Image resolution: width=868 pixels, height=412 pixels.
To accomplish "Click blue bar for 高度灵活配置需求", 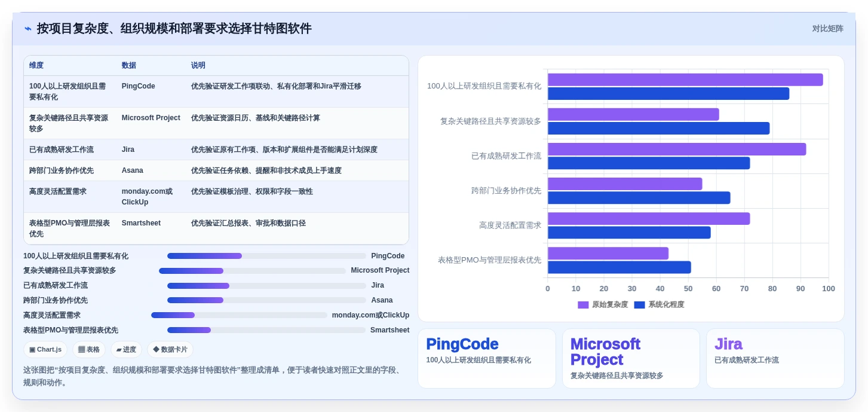I will [629, 233].
